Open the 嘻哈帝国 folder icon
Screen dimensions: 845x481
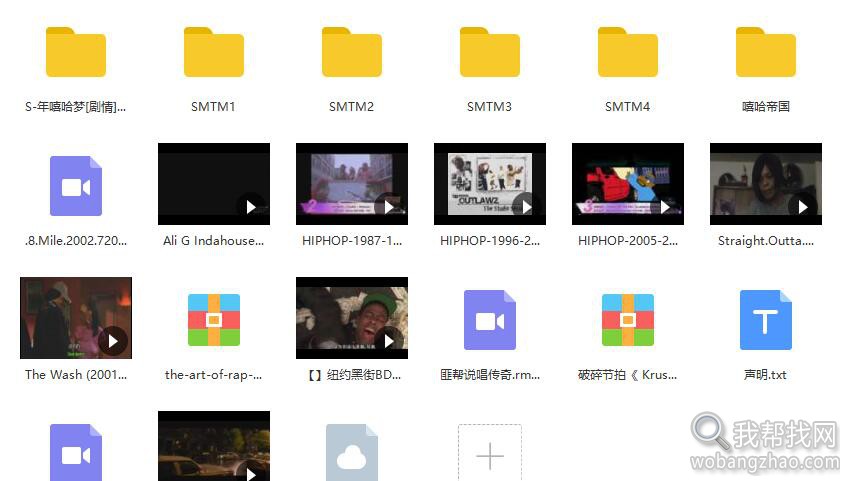click(766, 52)
